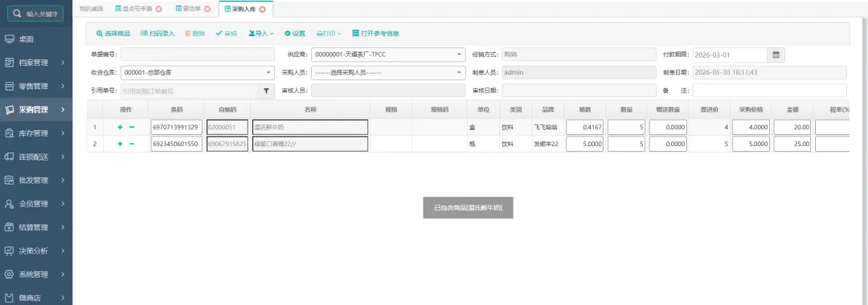Open the 收货仓库 dropdown
The image size is (868, 305).
coord(198,72)
